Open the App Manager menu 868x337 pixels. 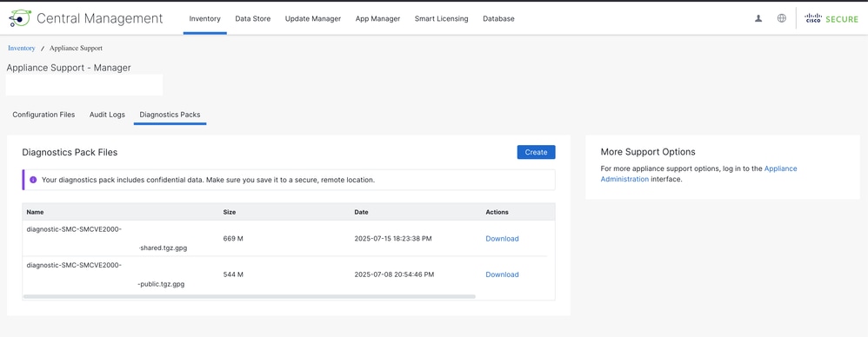377,19
